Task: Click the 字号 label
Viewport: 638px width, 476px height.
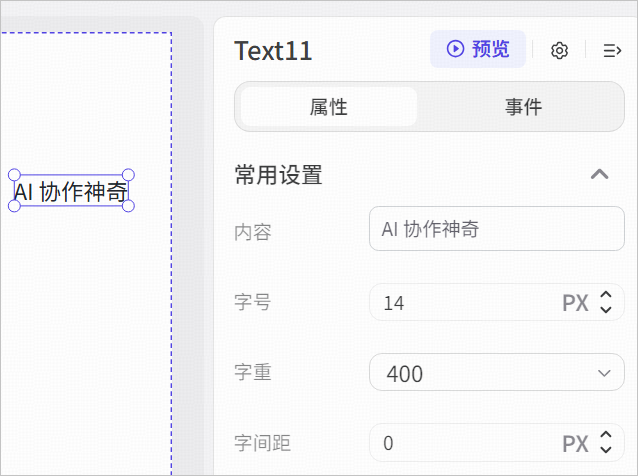Action: (x=253, y=302)
